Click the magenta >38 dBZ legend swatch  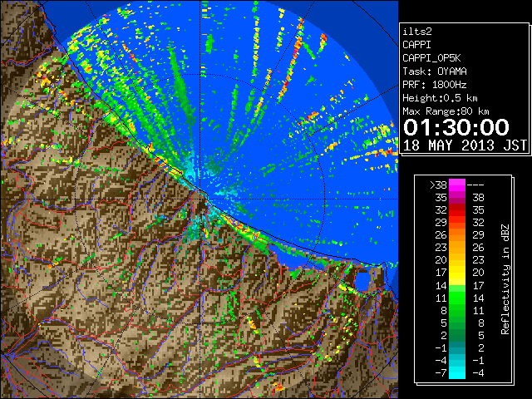[457, 185]
